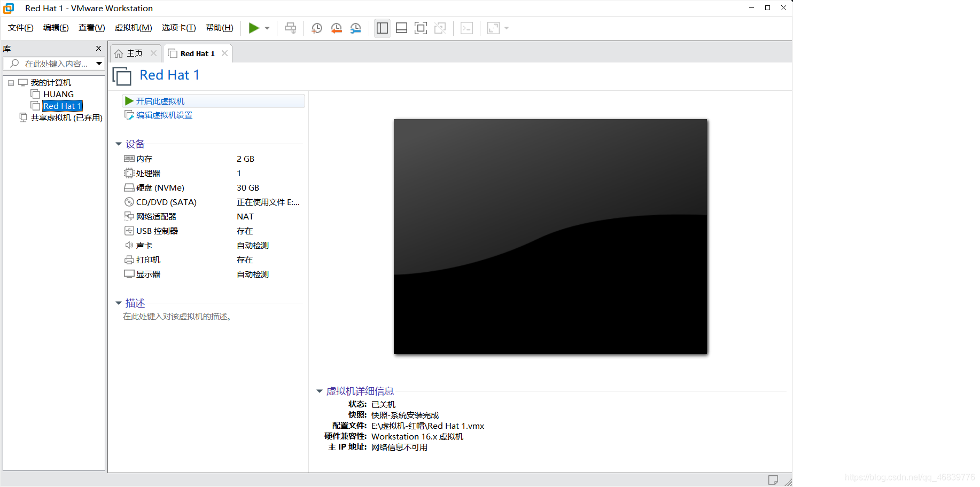Viewport: 980px width, 487px height.
Task: Click the stretch guest display icon
Action: click(493, 28)
